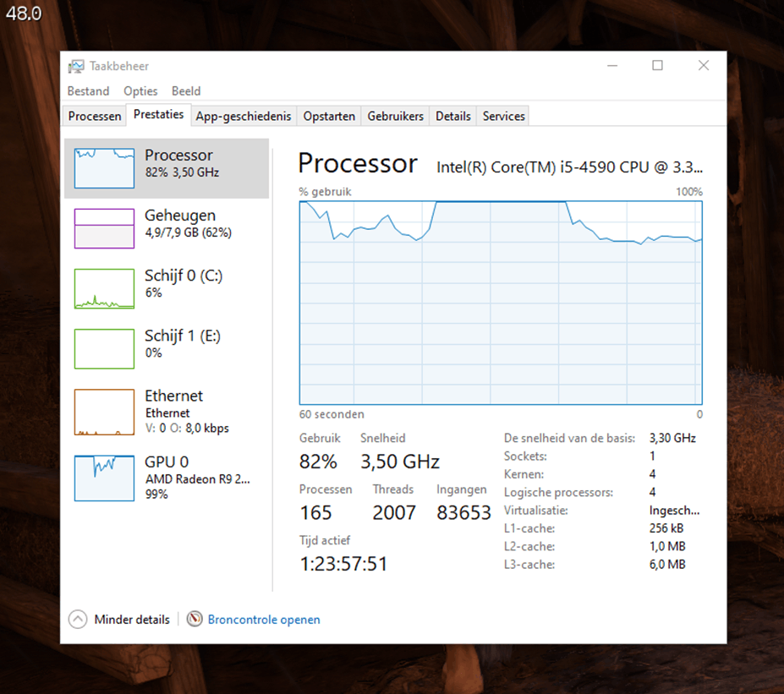Click the processor usage graph area

click(x=501, y=303)
